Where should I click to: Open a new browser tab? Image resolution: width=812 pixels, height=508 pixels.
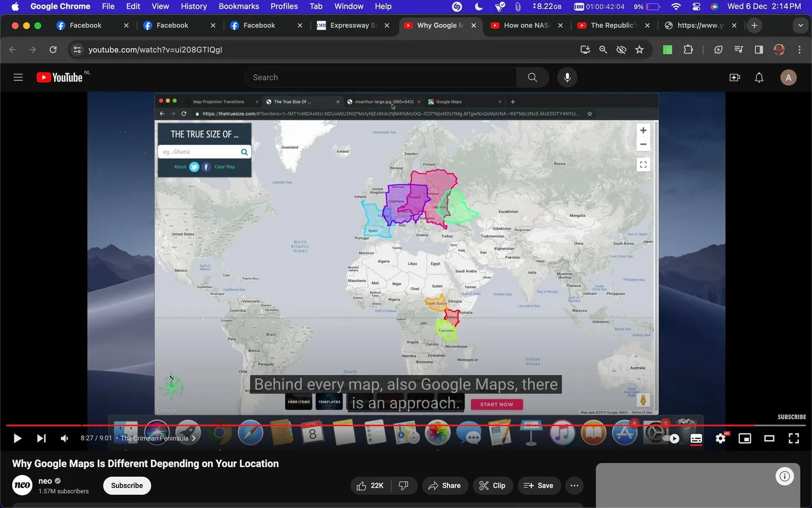tap(754, 25)
